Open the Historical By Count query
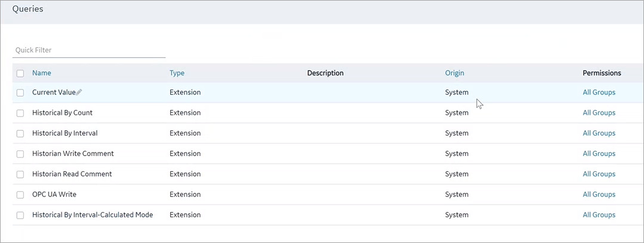 coord(62,113)
